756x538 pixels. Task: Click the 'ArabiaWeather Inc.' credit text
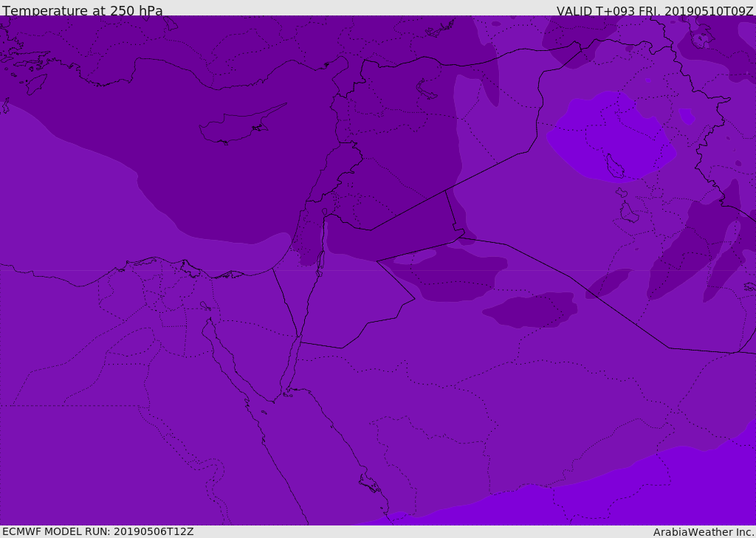click(704, 532)
